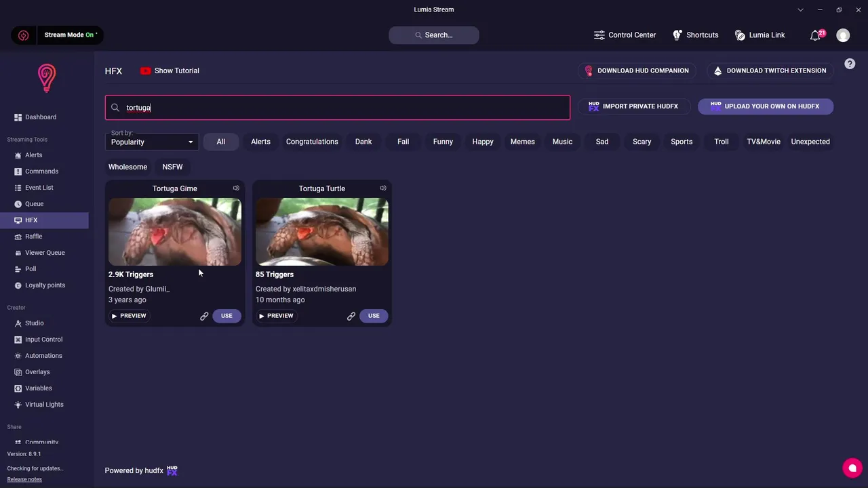Preview the Tortuga Turtle effect

click(x=276, y=316)
